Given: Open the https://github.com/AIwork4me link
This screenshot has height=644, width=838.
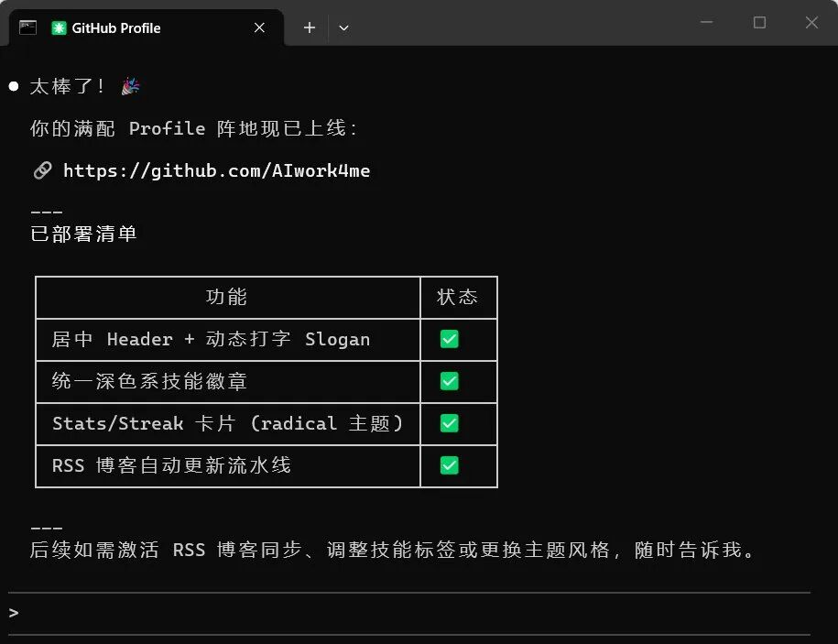Looking at the screenshot, I should coord(216,171).
